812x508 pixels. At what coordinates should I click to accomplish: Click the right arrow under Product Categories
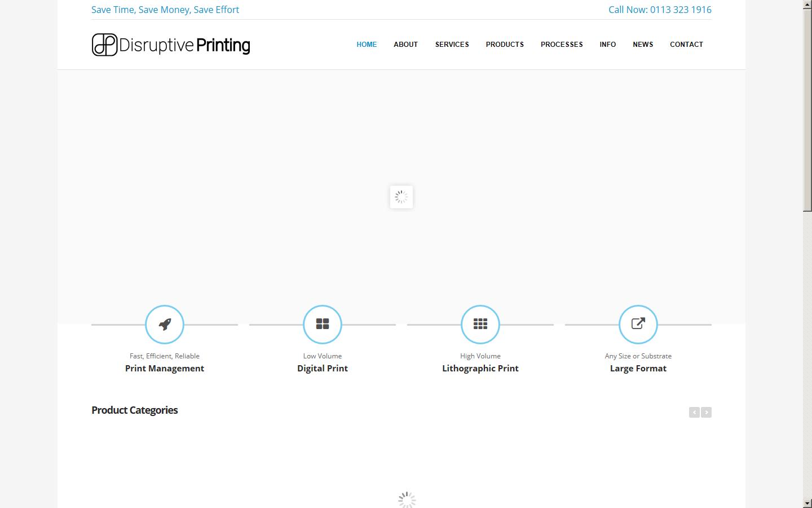[x=706, y=412]
